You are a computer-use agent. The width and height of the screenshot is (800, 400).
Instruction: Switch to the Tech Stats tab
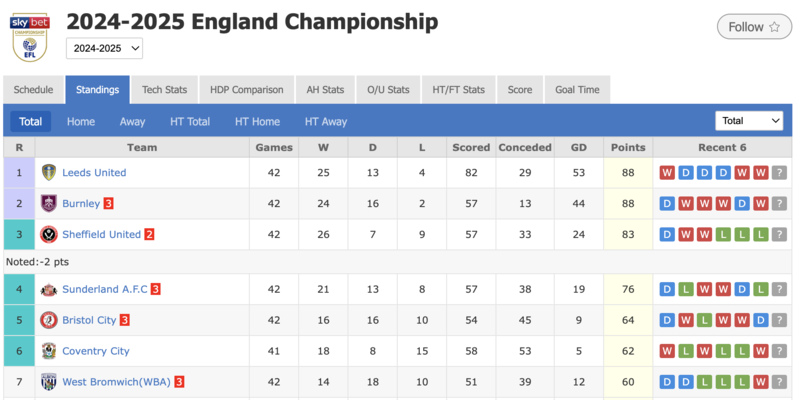[x=164, y=90]
